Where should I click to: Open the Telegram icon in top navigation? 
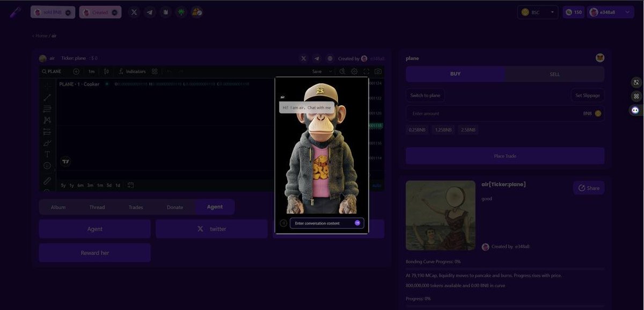click(150, 12)
